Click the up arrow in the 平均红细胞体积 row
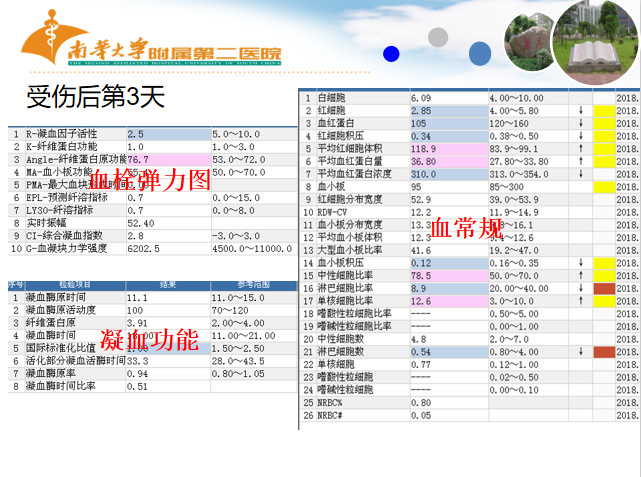 pos(581,148)
